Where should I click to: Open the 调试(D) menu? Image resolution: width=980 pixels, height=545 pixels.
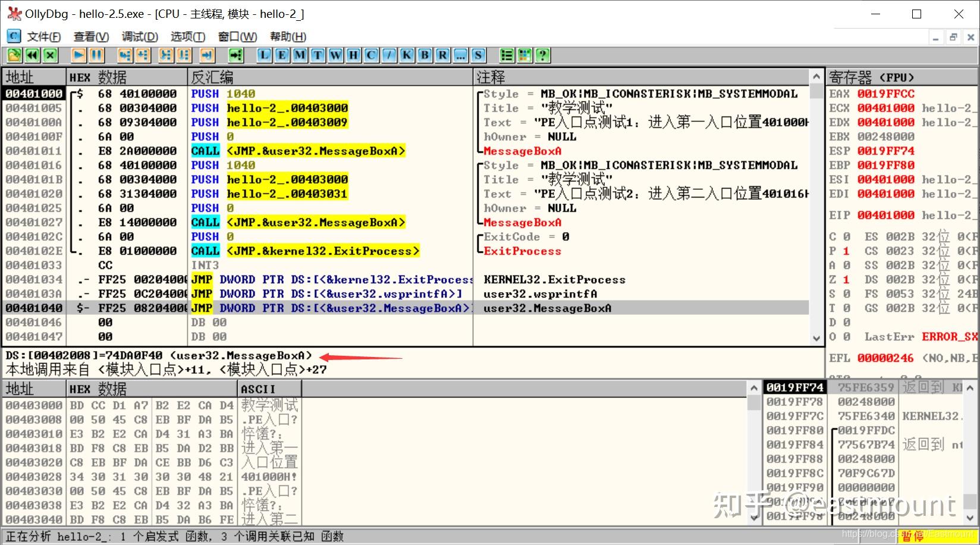pyautogui.click(x=139, y=36)
